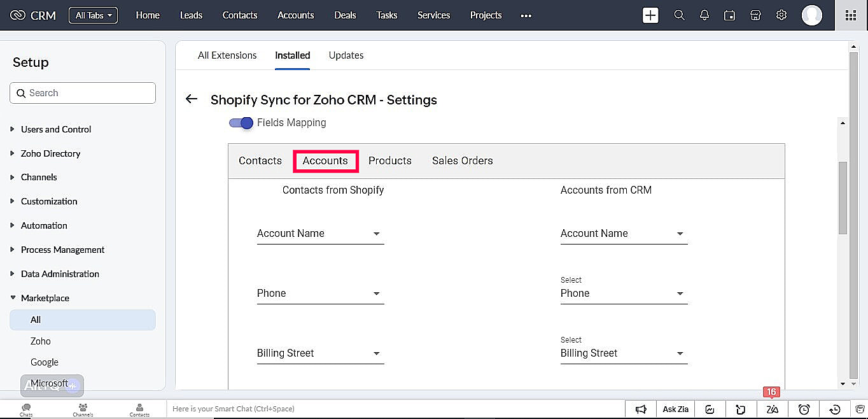Open Chats in bottom bar
The width and height of the screenshot is (868, 419).
click(x=26, y=409)
